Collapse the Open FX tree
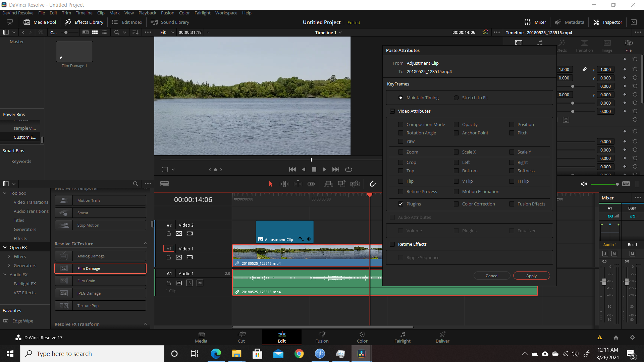Image resolution: width=644 pixels, height=362 pixels. tap(5, 248)
